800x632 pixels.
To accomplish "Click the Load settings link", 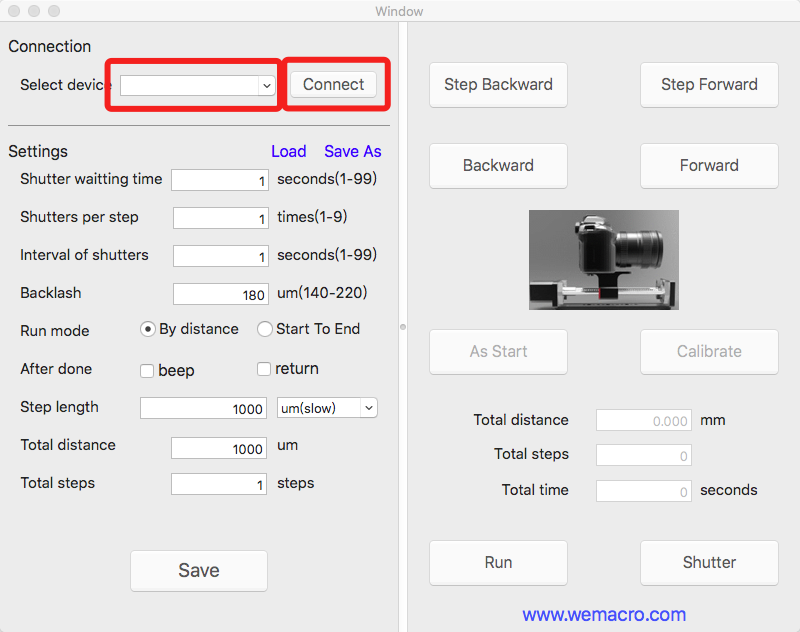I will 288,151.
